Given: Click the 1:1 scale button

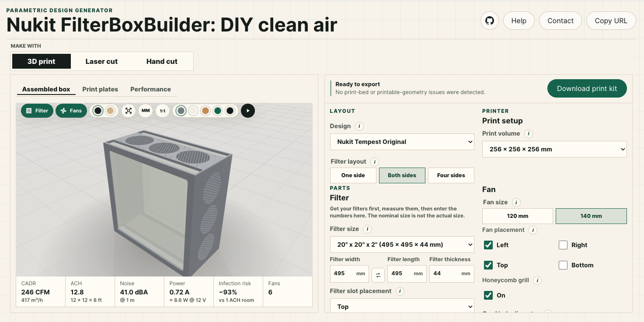Looking at the screenshot, I should click(163, 111).
